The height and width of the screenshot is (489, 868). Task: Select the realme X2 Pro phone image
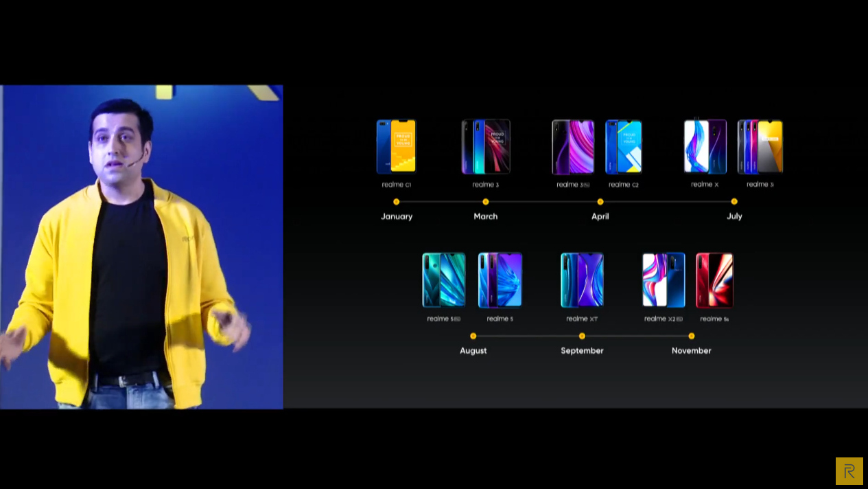coord(664,280)
